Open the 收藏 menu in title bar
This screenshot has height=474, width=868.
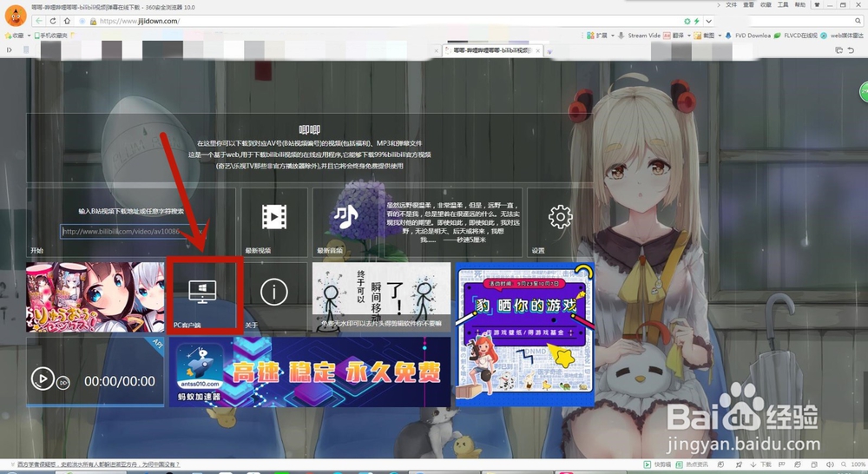click(x=766, y=5)
